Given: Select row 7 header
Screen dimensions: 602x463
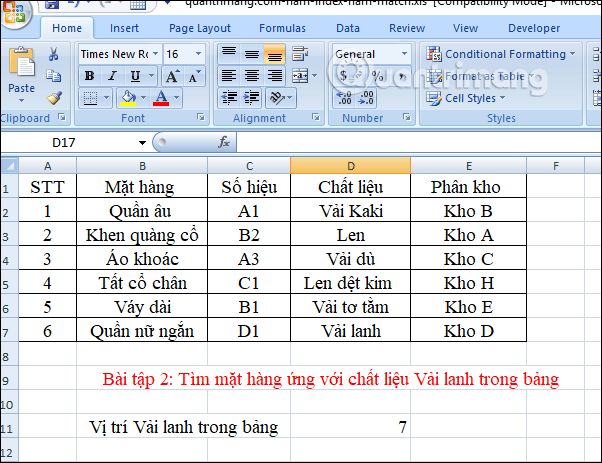Looking at the screenshot, I should tap(9, 330).
